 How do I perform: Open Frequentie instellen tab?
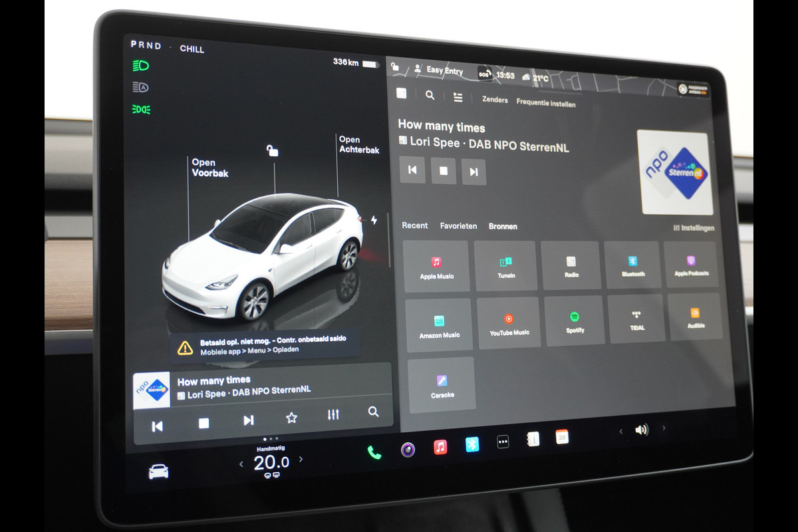tap(546, 103)
